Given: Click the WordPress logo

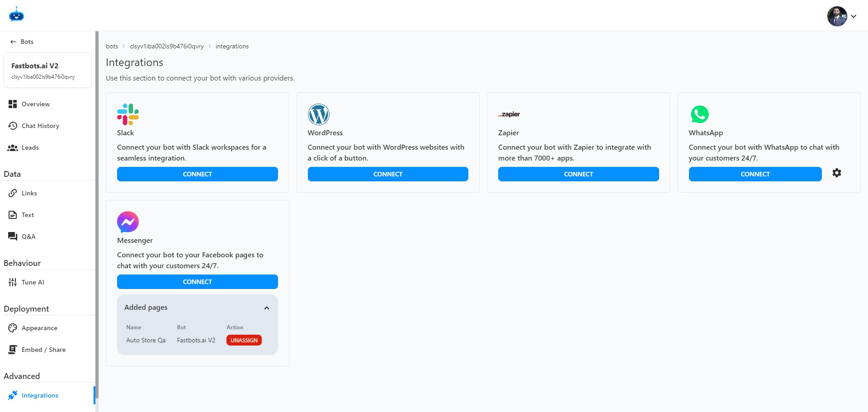Looking at the screenshot, I should [319, 114].
